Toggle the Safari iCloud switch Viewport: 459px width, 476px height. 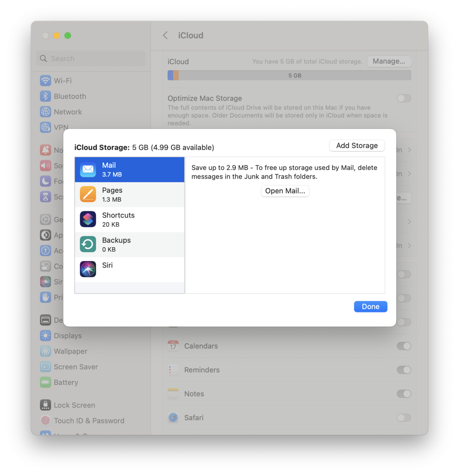pos(404,417)
